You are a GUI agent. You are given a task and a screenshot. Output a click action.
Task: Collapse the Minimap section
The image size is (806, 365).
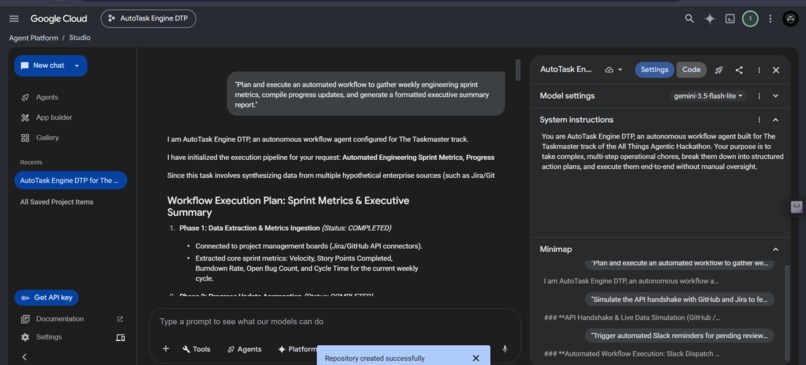pos(776,249)
